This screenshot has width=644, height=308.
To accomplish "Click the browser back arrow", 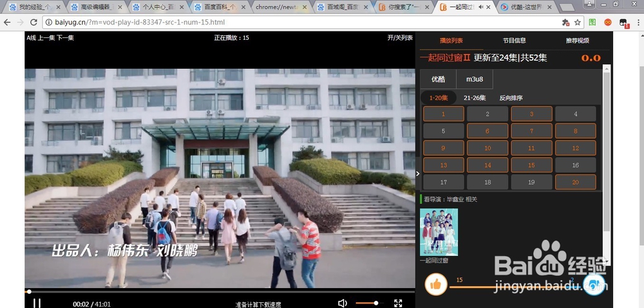I will pos(6,22).
